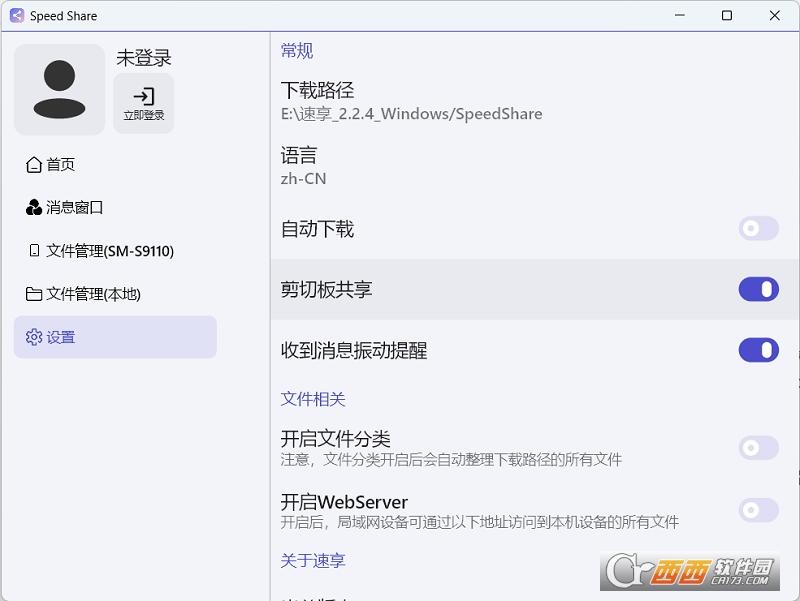Turn on the 开启WebServer toggle
This screenshot has height=601, width=800.
tap(758, 510)
